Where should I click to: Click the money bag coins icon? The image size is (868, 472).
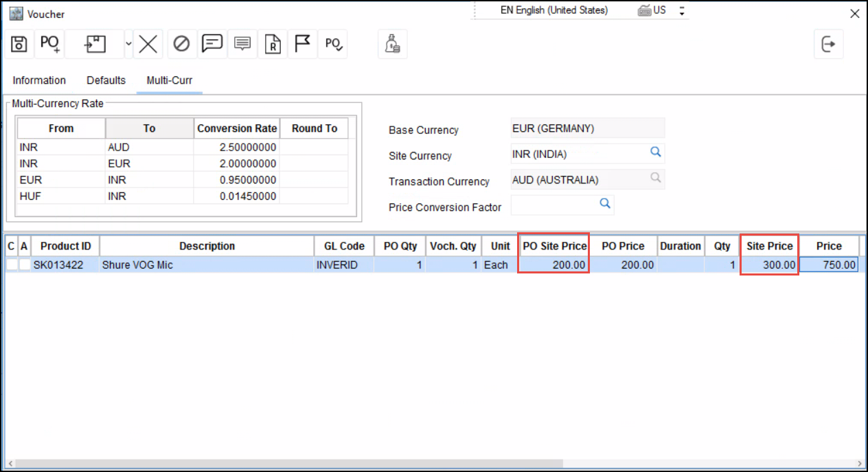(x=392, y=45)
